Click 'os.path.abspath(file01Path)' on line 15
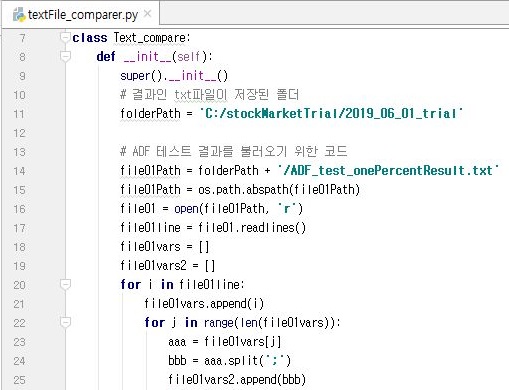This screenshot has width=509, height=390. pos(279,190)
